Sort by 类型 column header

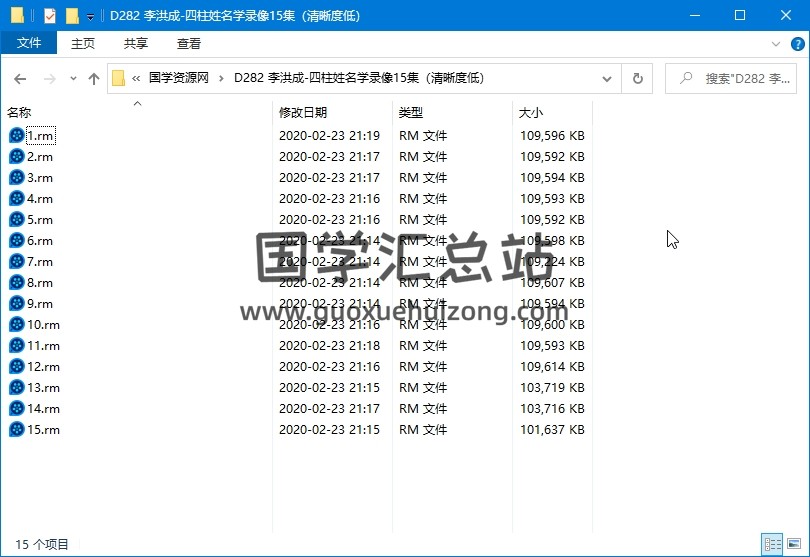coord(411,112)
